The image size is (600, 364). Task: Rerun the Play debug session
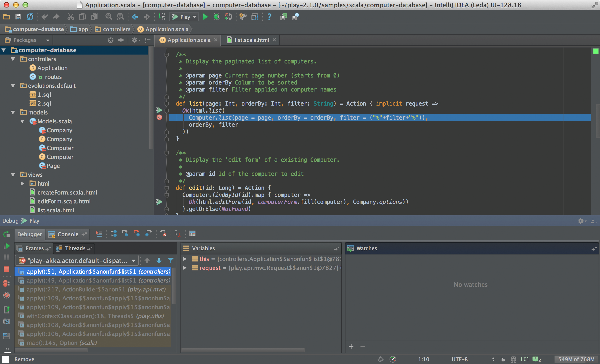click(7, 234)
